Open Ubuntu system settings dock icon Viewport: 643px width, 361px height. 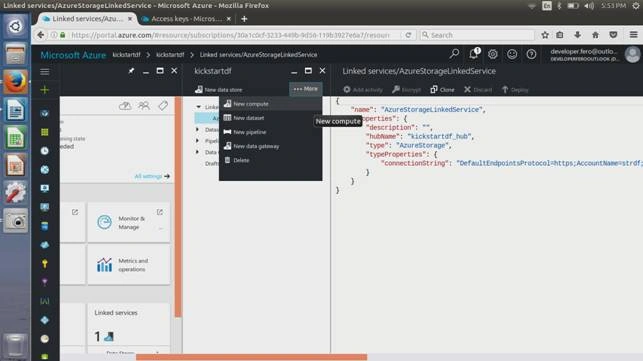(16, 193)
